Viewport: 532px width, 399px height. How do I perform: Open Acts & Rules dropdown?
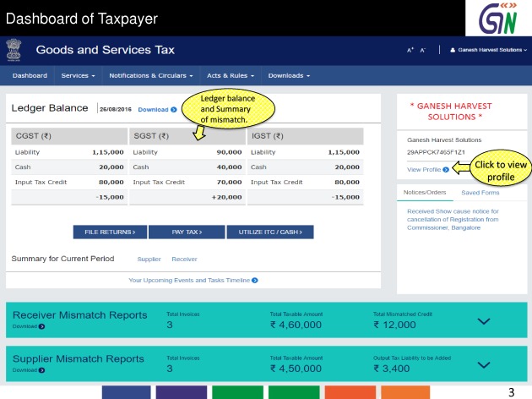(231, 76)
